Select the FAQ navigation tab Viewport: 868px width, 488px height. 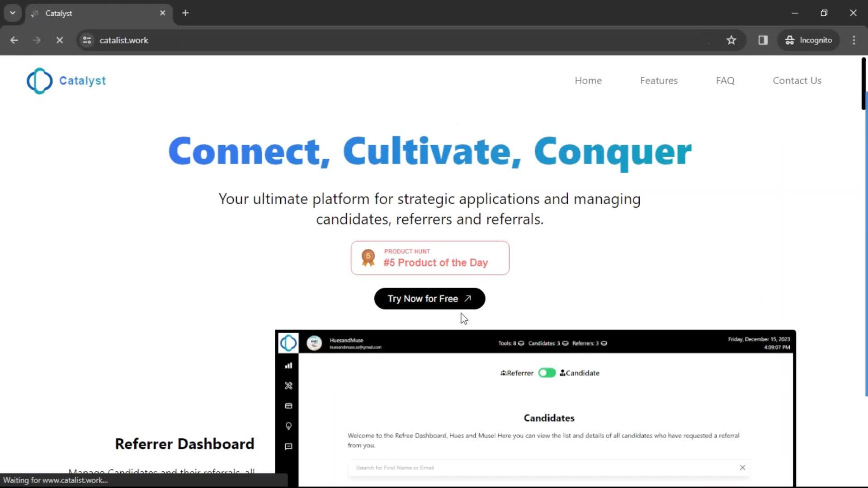coord(726,80)
